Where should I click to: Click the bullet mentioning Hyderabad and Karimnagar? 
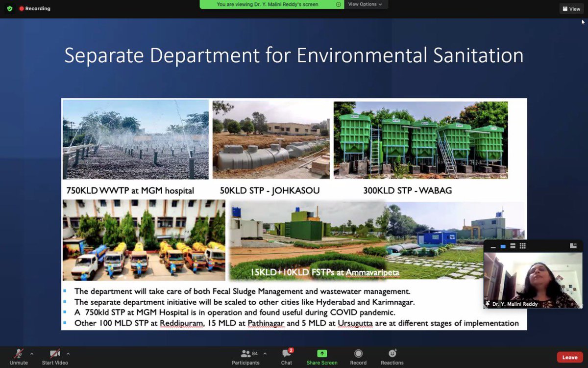(x=245, y=302)
